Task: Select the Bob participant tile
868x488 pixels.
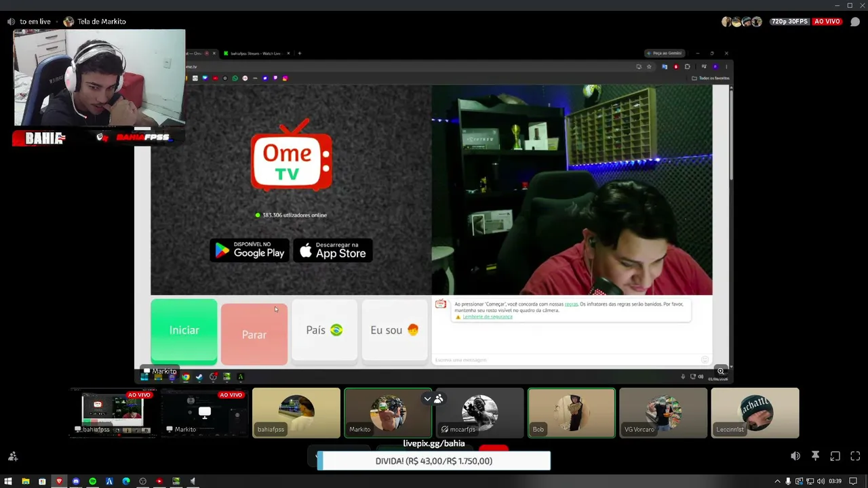Action: pos(572,413)
